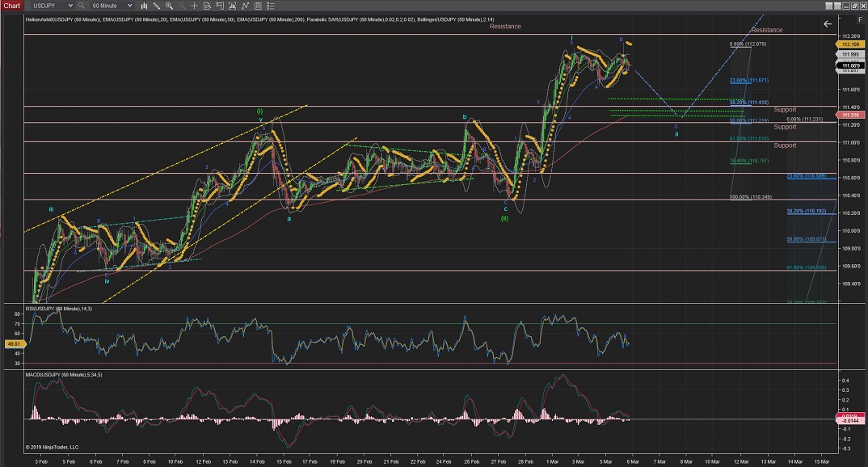Viewport: 868px width, 467px height.
Task: Open the chart Properties list icon
Action: point(270,6)
